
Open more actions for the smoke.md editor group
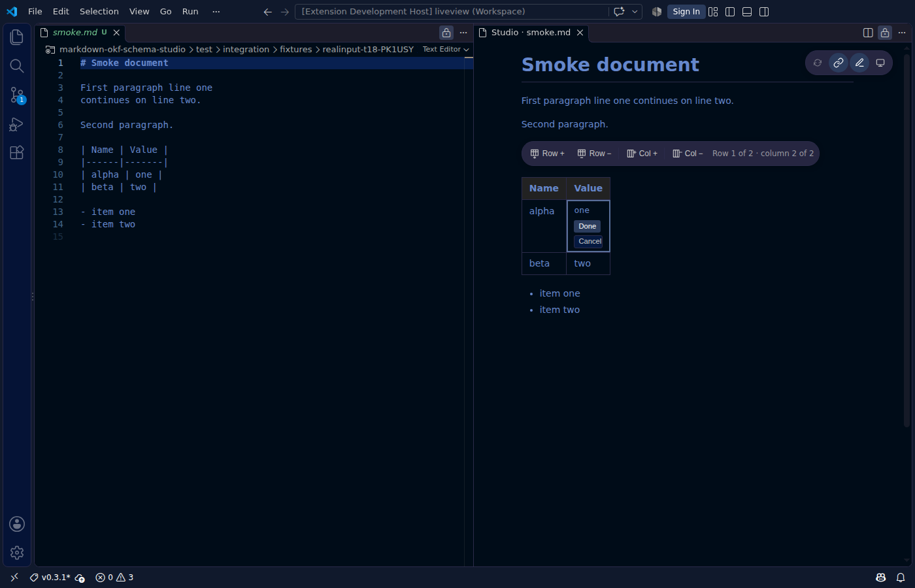pyautogui.click(x=463, y=33)
